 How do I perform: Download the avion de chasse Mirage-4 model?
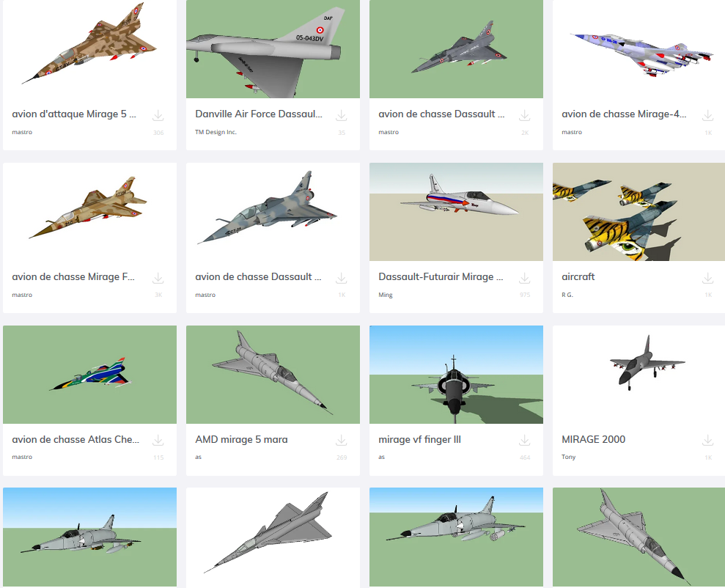707,116
